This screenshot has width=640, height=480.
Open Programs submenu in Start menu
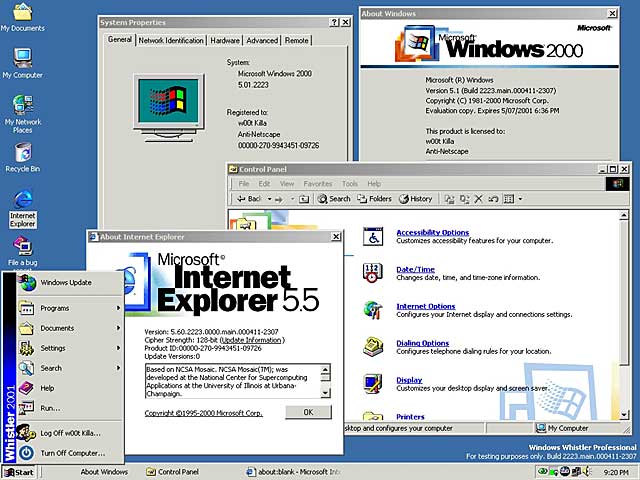70,308
